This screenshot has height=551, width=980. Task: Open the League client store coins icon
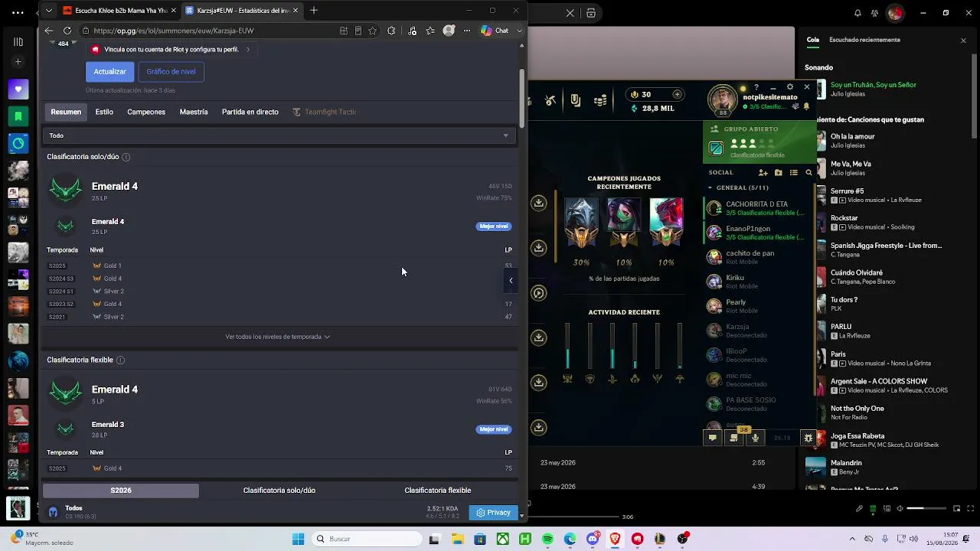[x=601, y=100]
